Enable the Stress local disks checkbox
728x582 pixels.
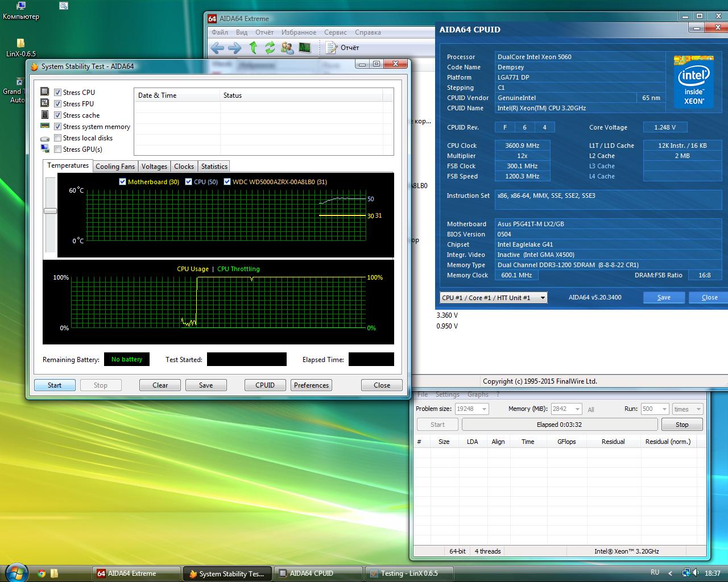(57, 138)
